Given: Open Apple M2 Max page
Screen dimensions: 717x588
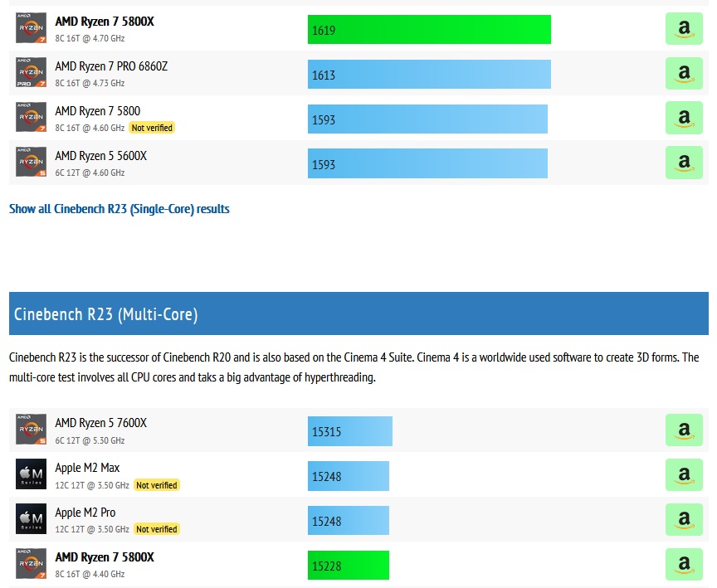Looking at the screenshot, I should pyautogui.click(x=87, y=468).
